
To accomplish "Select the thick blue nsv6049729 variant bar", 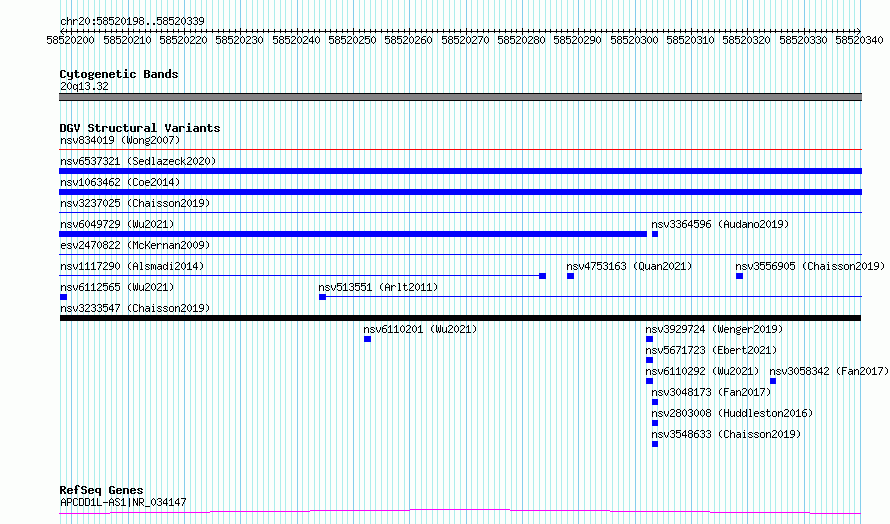I will click(353, 234).
